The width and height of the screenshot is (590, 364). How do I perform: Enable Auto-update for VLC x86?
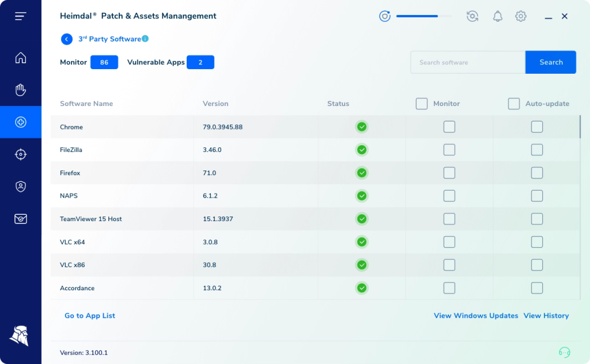tap(537, 265)
